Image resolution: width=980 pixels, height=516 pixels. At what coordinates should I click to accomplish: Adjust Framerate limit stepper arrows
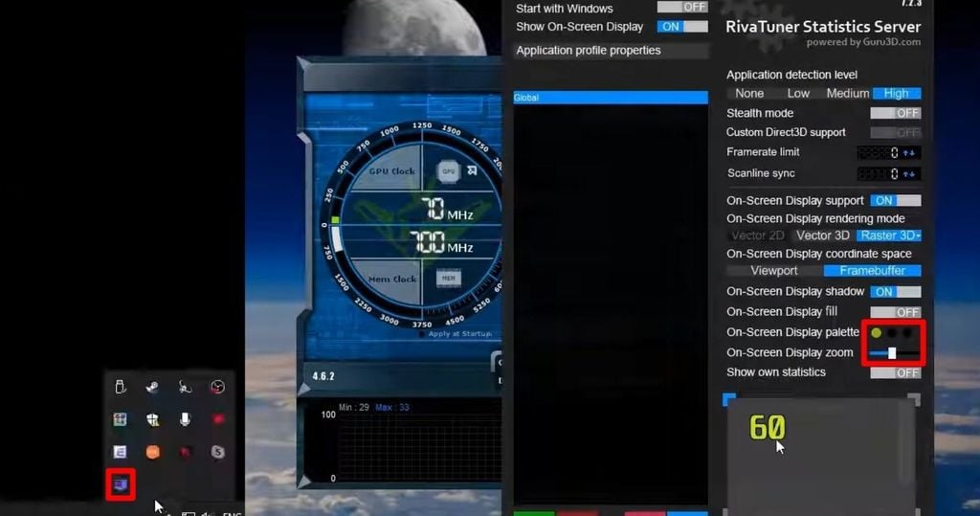(x=910, y=153)
